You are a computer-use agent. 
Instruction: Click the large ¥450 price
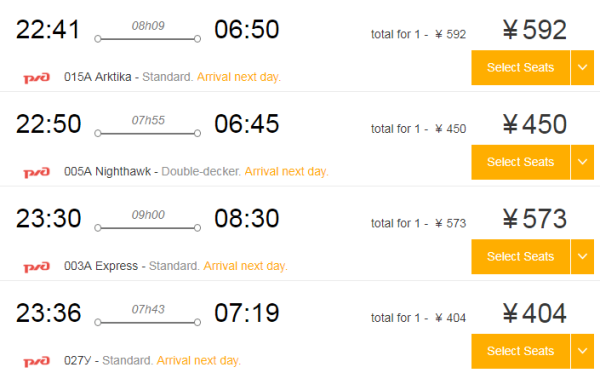coord(535,124)
